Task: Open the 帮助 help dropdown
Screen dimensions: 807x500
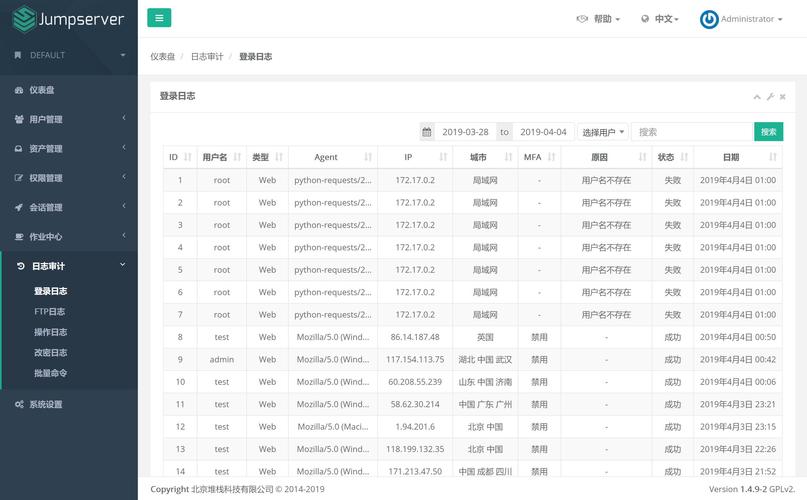Action: point(599,19)
